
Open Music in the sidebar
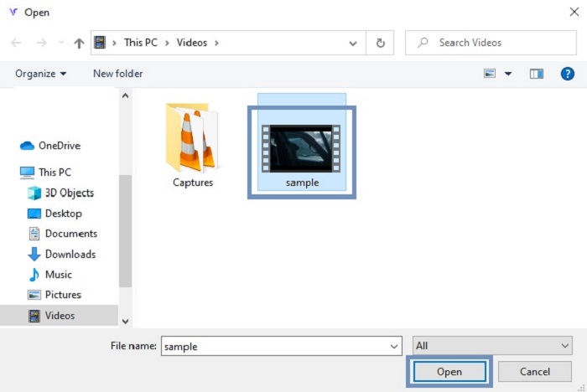point(49,275)
